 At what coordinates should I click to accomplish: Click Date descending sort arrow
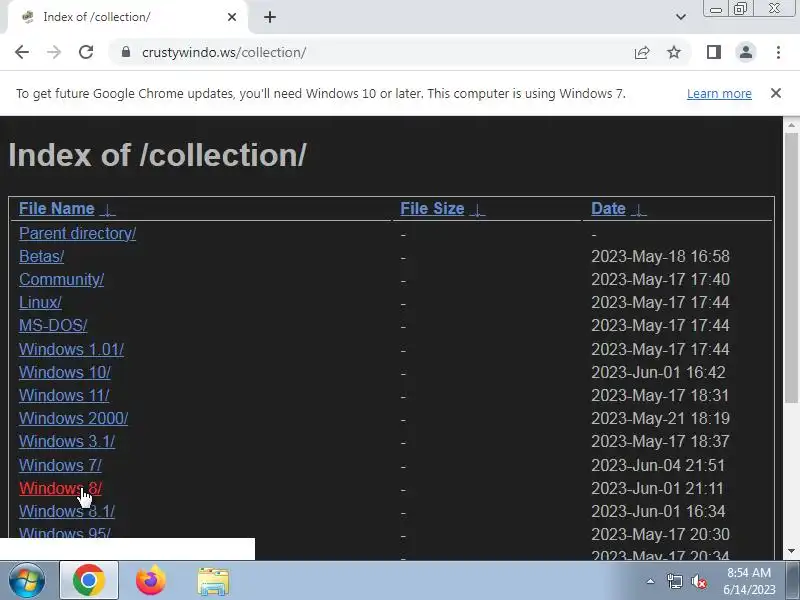pyautogui.click(x=638, y=210)
